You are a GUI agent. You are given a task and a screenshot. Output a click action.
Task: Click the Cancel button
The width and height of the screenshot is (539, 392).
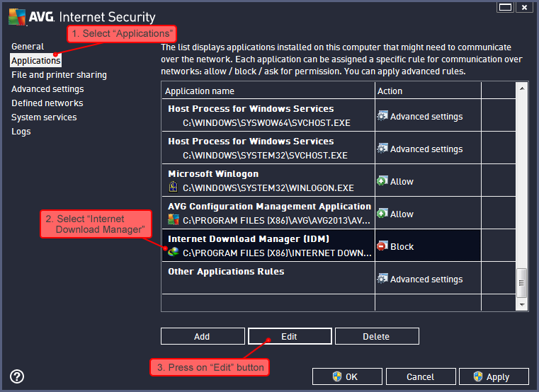click(421, 376)
